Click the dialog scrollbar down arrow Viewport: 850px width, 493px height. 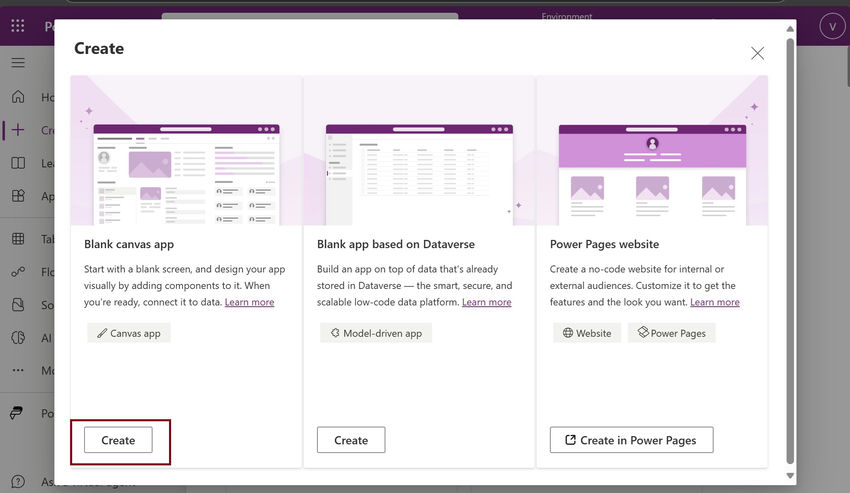(790, 476)
